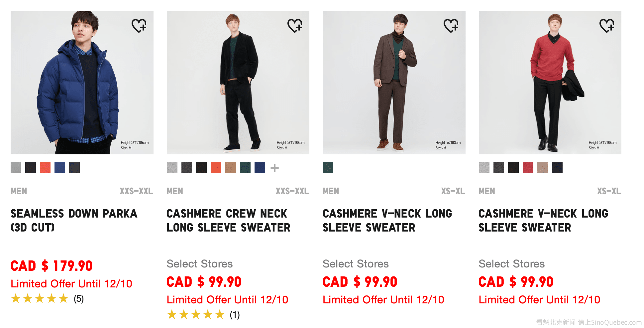Choose orange swatch for the Down Parka

[x=45, y=168]
